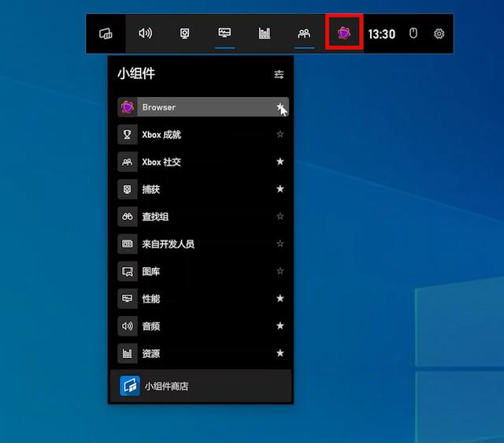Open the widget menu icon in the Game Bar
The image size is (504, 443).
(x=106, y=33)
